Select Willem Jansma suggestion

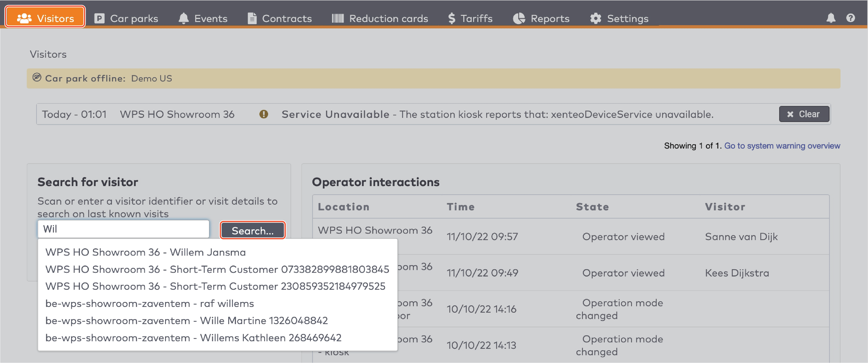click(146, 252)
